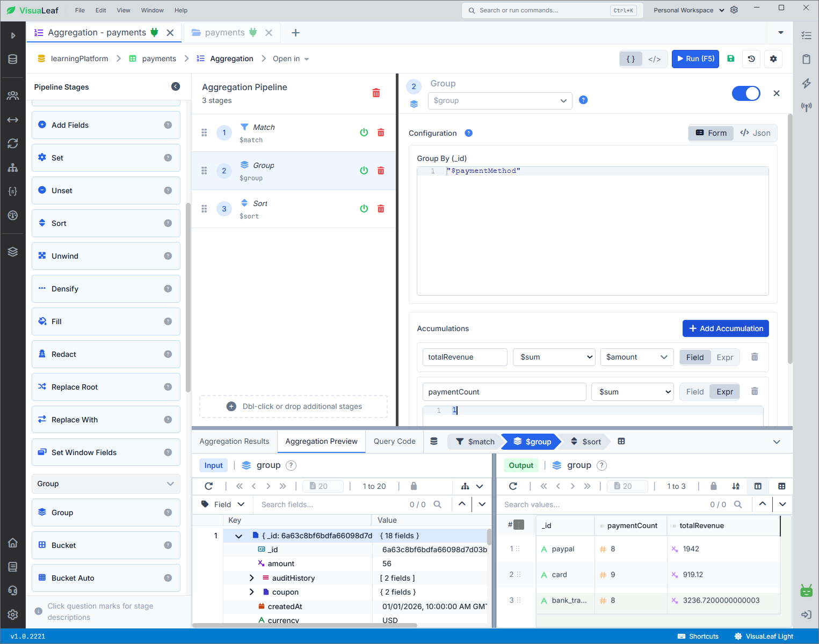Open the $group stage type dropdown
Screen dimensions: 819x644
(500, 100)
